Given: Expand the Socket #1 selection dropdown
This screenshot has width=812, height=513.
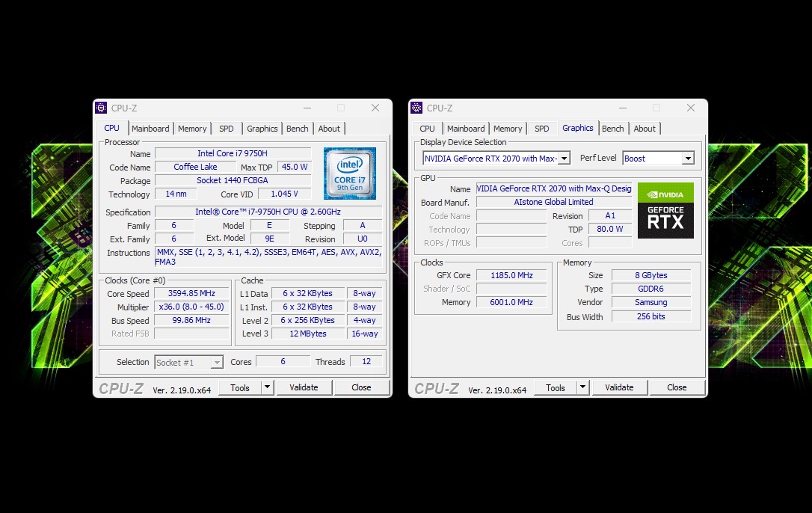Looking at the screenshot, I should coord(218,362).
